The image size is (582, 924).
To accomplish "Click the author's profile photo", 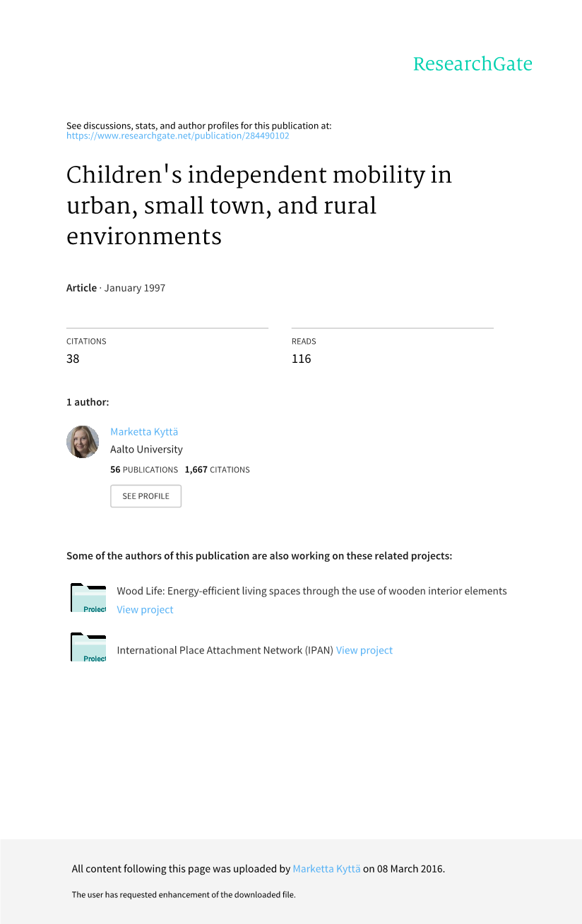I will point(83,442).
